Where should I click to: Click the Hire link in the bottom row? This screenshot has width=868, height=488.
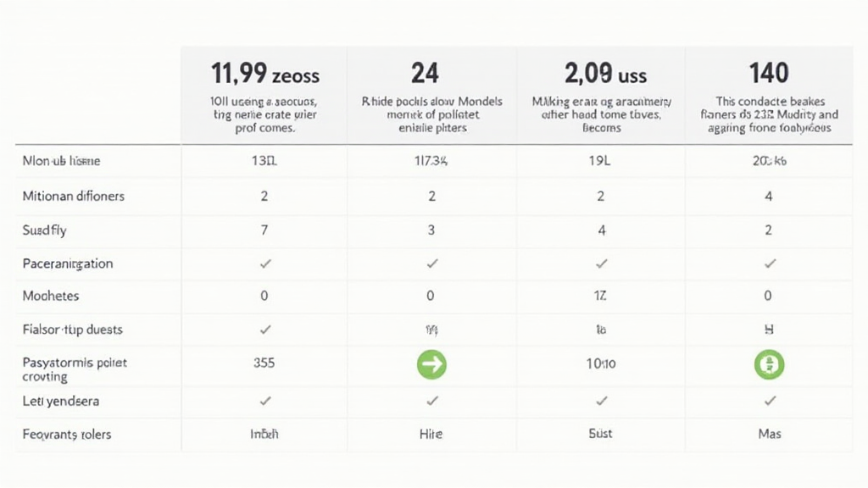[x=431, y=434]
